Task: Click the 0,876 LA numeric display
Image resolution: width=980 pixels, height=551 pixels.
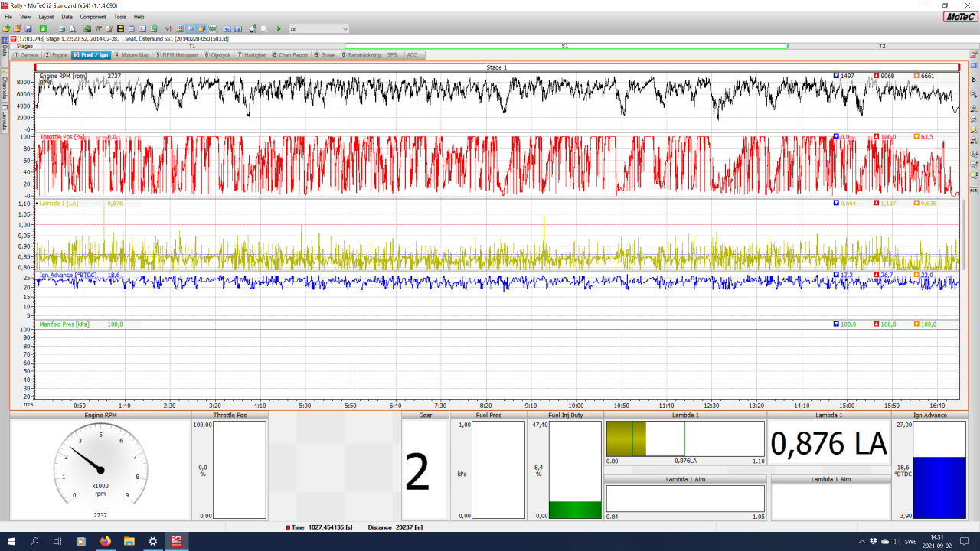Action: tap(828, 443)
